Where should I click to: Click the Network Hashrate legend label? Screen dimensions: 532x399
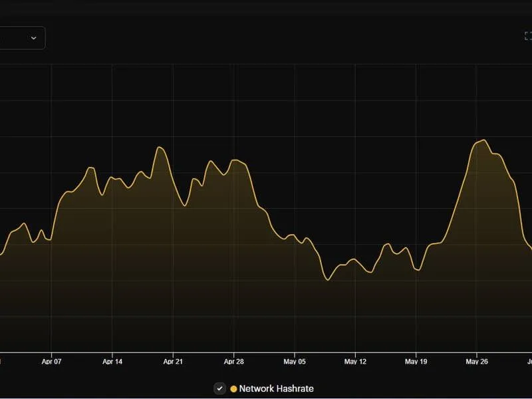click(276, 388)
